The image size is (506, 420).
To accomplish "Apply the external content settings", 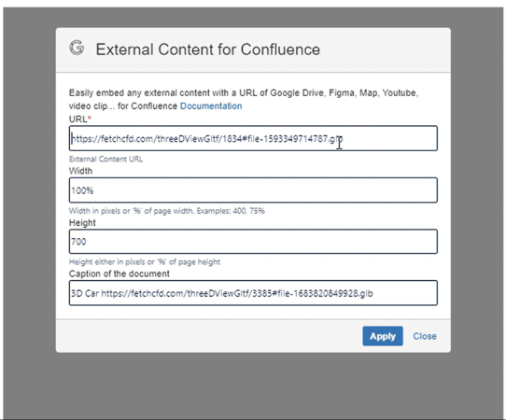I will [x=383, y=336].
